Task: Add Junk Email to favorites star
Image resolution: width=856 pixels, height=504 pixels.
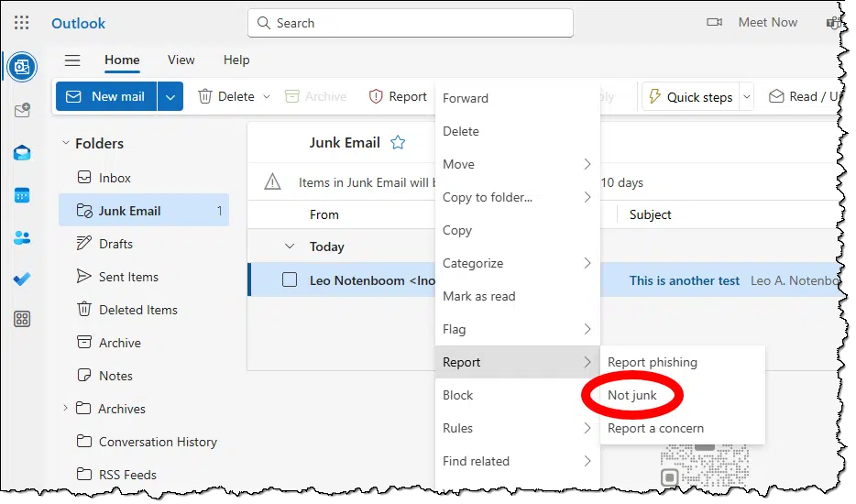Action: pyautogui.click(x=398, y=143)
